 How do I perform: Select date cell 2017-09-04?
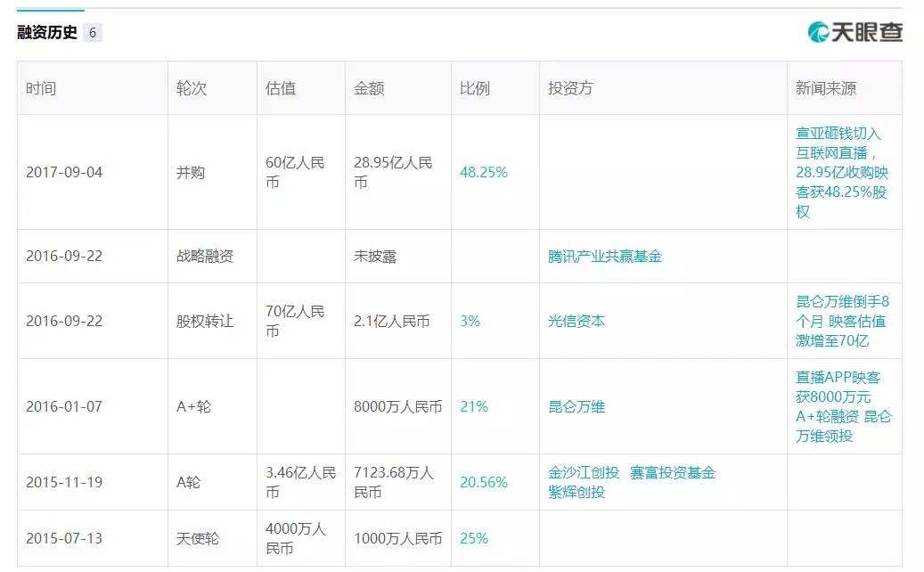click(64, 172)
